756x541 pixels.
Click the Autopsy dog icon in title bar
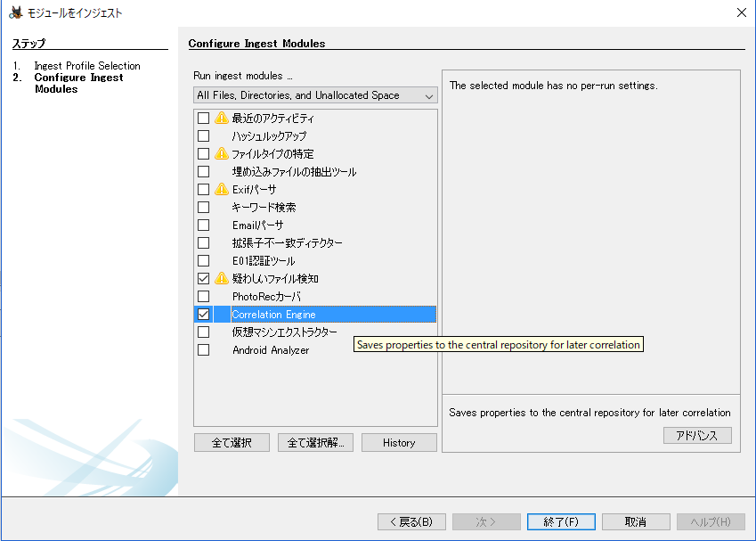click(15, 12)
